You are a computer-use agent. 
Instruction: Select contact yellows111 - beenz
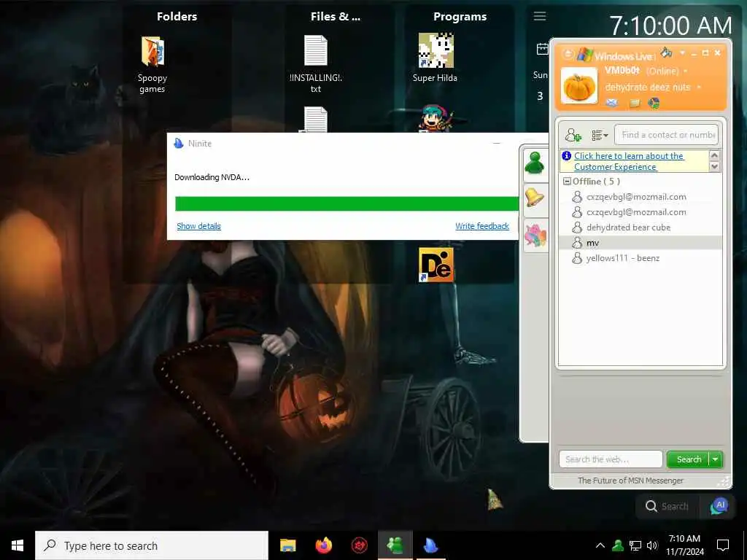click(x=640, y=258)
